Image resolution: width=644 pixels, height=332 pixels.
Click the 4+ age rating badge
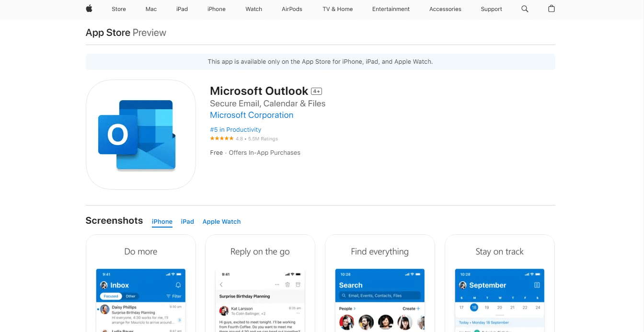point(316,91)
